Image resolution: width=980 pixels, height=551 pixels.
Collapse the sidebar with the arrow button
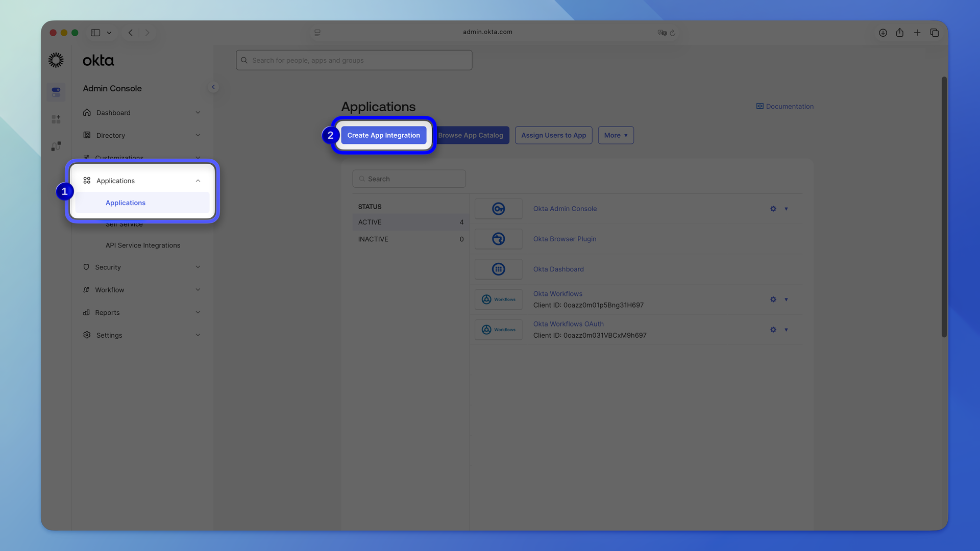click(x=213, y=87)
